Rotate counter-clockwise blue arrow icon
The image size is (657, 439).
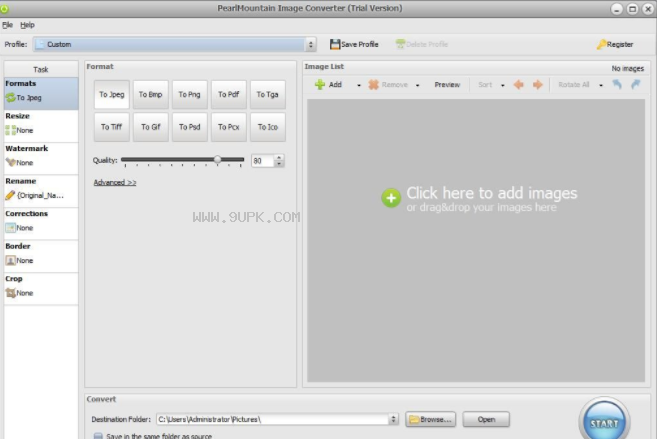click(x=617, y=84)
